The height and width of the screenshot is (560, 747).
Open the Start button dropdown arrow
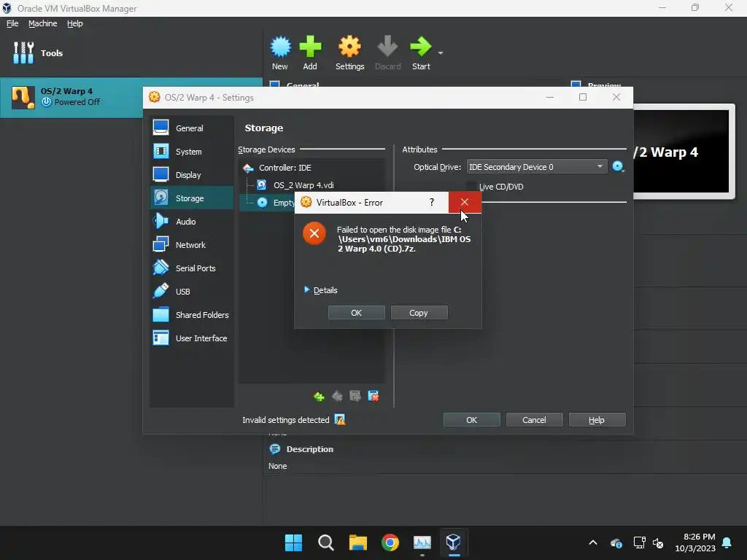(441, 52)
